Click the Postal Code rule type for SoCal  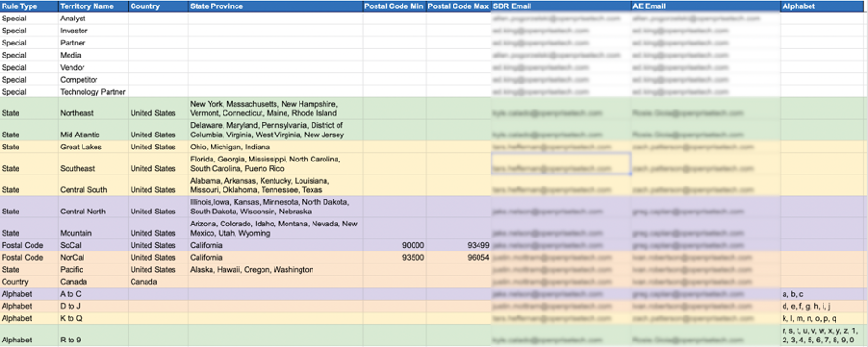pos(29,245)
